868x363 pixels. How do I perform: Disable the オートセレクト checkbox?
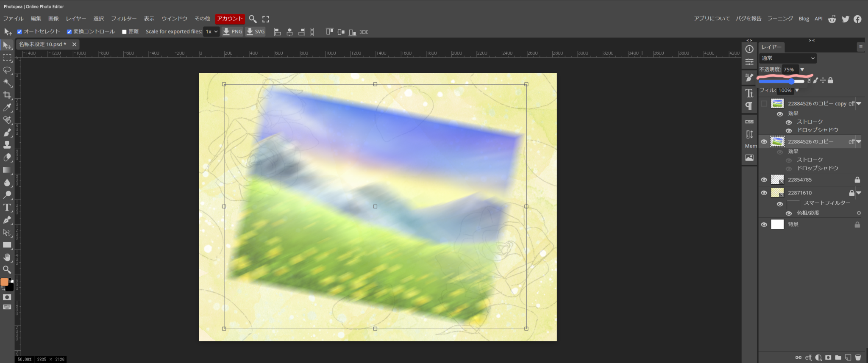pos(19,32)
